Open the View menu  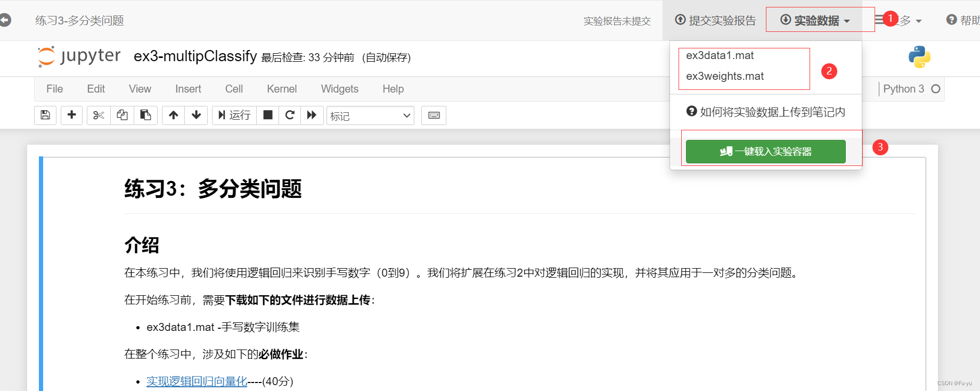point(140,89)
